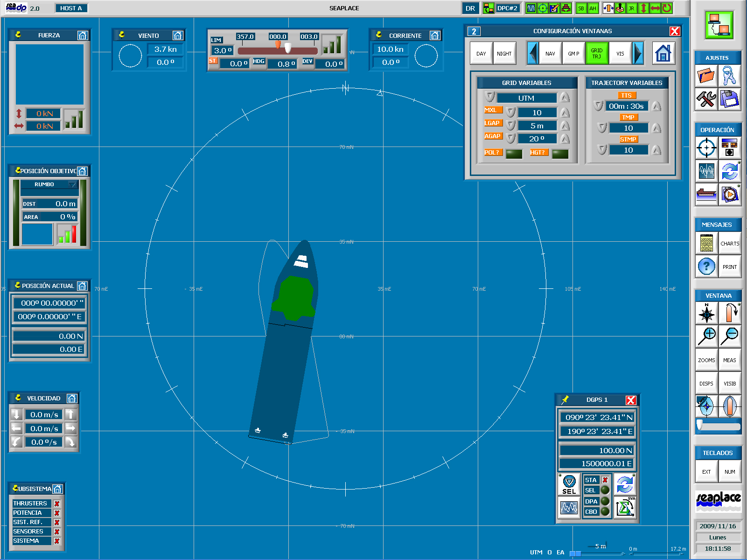This screenshot has width=747, height=560.
Task: Click the home icon in Configuración Ventanas
Action: tap(663, 53)
